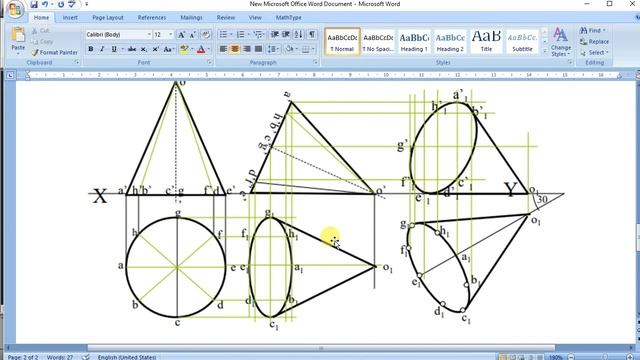
Task: Center the text
Action: click(235, 49)
